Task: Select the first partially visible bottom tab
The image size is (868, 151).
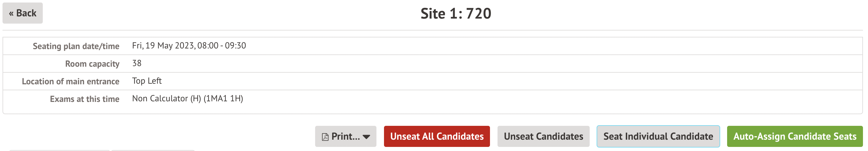Action: click(59, 150)
